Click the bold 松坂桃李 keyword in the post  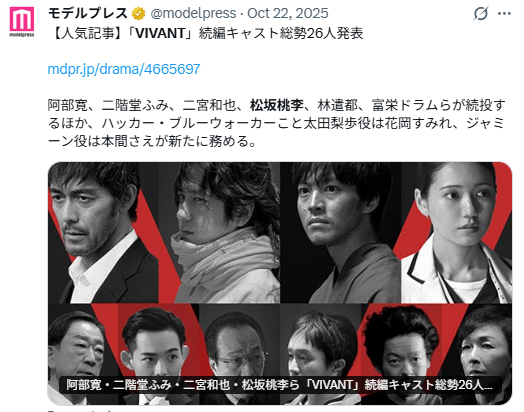pyautogui.click(x=277, y=105)
